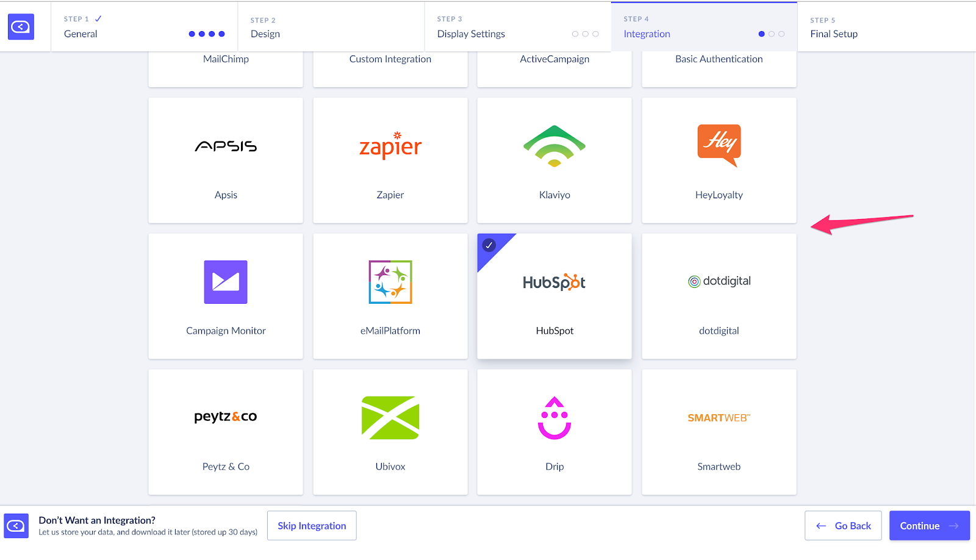Go to Step 1 General tab
Image resolution: width=976 pixels, height=560 pixels.
pos(144,27)
